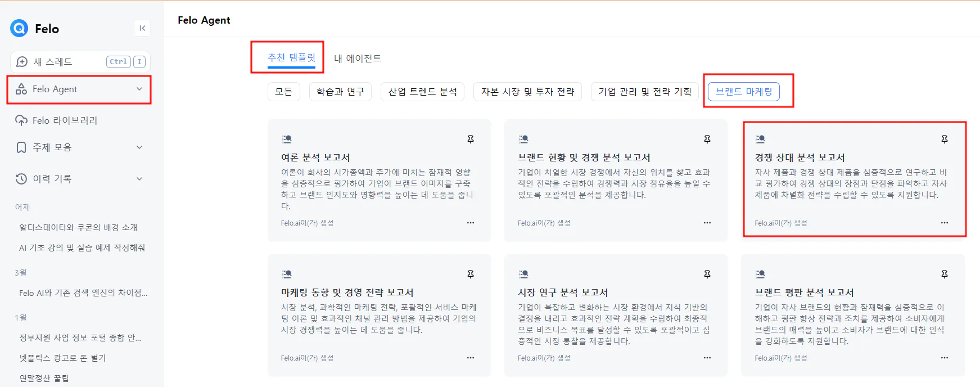Pin the 여론 분석 보고서 card
Viewport: 980px width, 387px height.
(x=471, y=139)
